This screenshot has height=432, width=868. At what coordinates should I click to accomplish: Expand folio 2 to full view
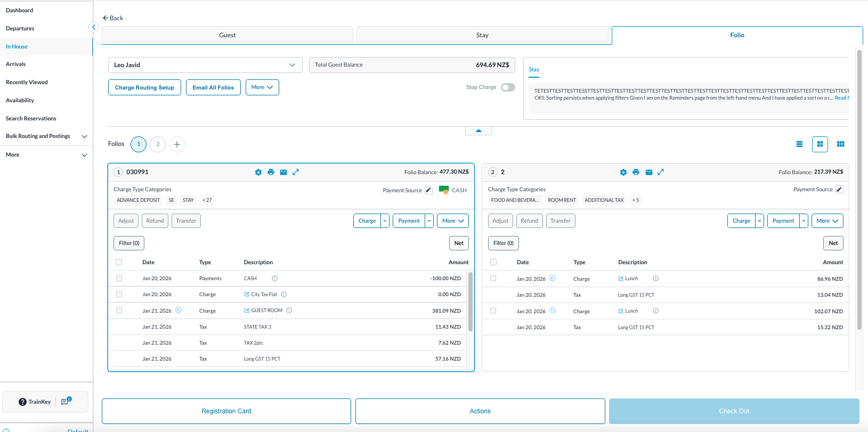(661, 172)
